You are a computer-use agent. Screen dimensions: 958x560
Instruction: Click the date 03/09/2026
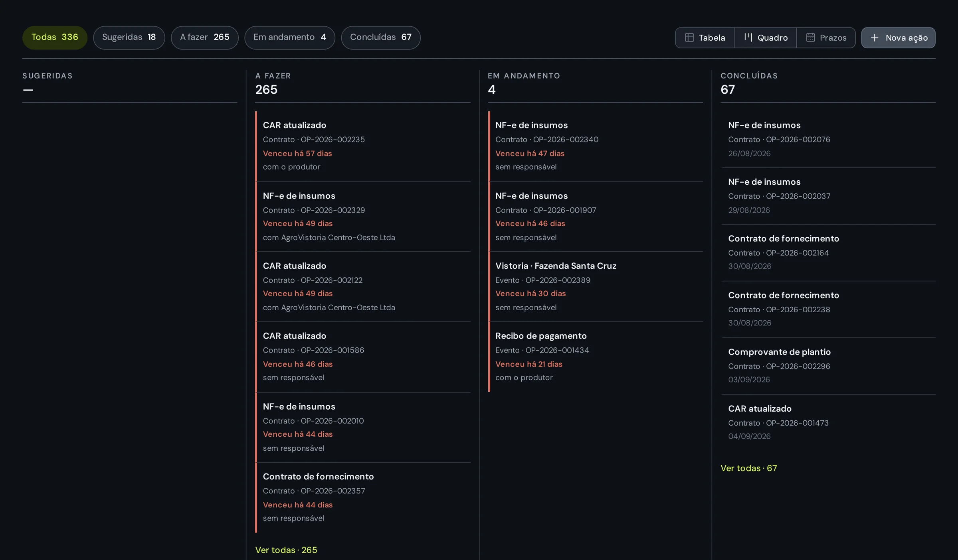tap(749, 380)
